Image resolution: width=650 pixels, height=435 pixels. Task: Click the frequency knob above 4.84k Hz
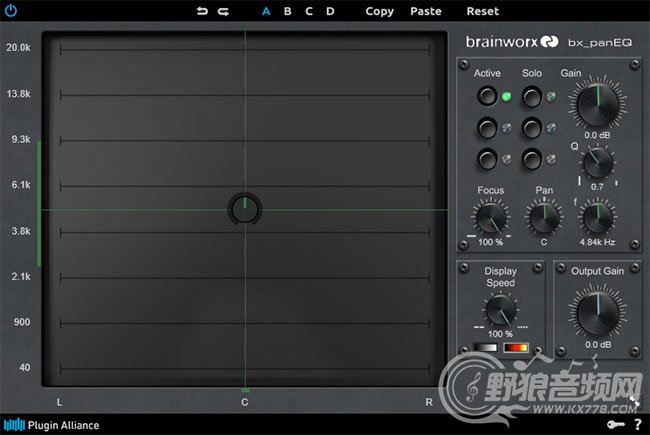pyautogui.click(x=598, y=218)
